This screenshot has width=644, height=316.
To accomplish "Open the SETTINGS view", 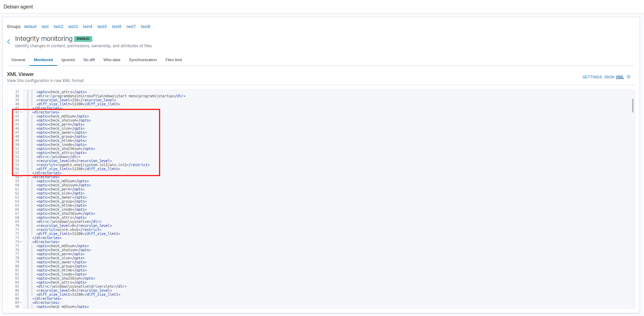I will coord(592,77).
